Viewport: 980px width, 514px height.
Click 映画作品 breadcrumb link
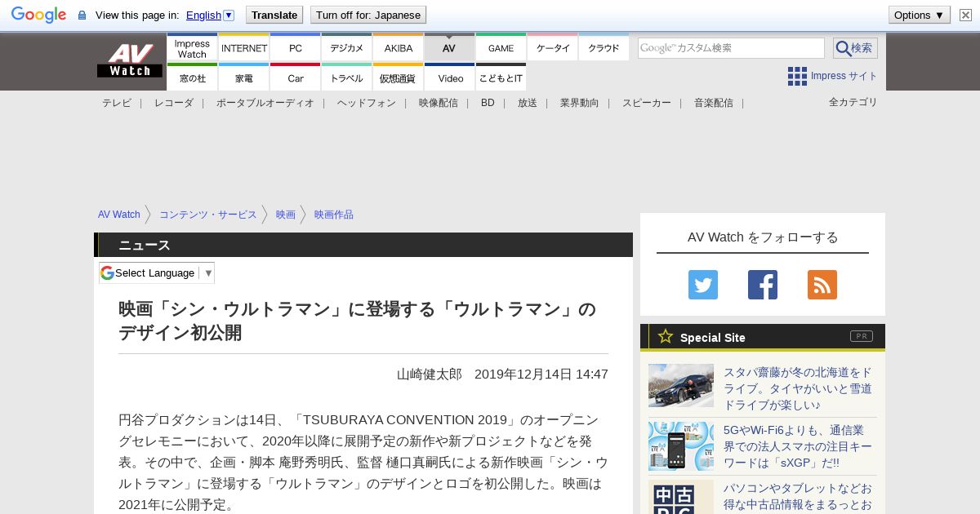334,215
